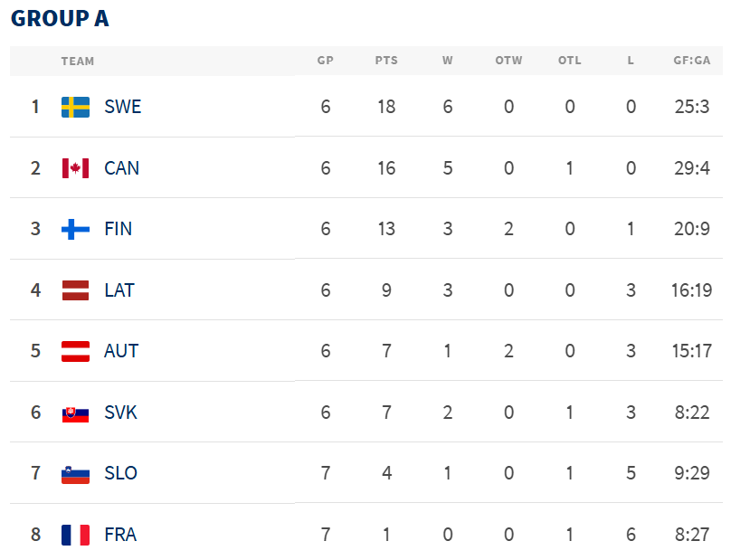Image resolution: width=731 pixels, height=560 pixels.
Task: Click the GP column header
Action: 326,61
